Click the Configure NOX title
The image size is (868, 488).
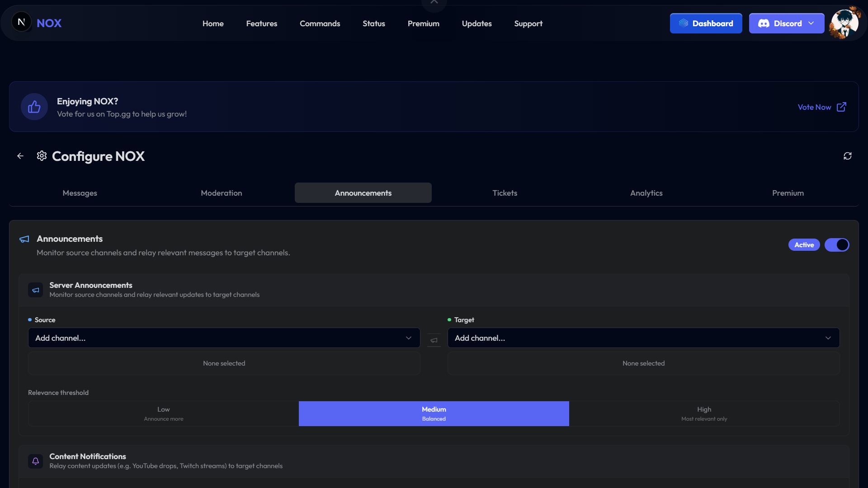coord(99,156)
